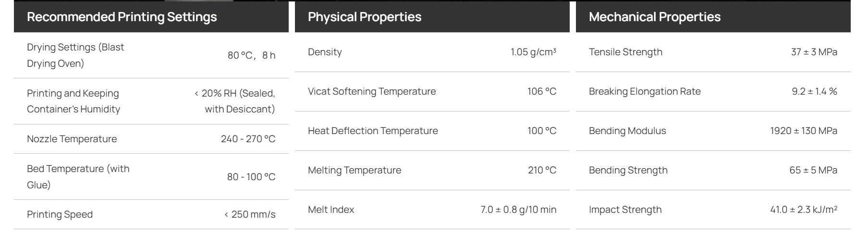Click the 1.05 g/cm³ density value
The width and height of the screenshot is (868, 234).
click(533, 52)
